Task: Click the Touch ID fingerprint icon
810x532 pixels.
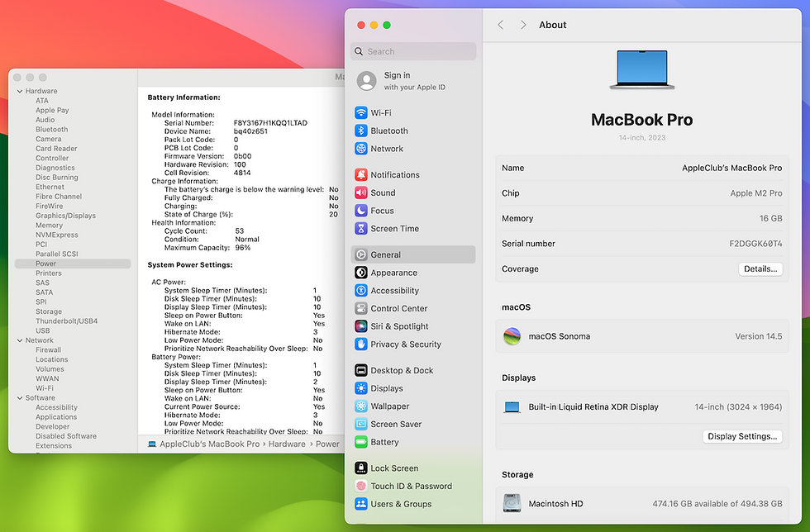Action: [361, 486]
